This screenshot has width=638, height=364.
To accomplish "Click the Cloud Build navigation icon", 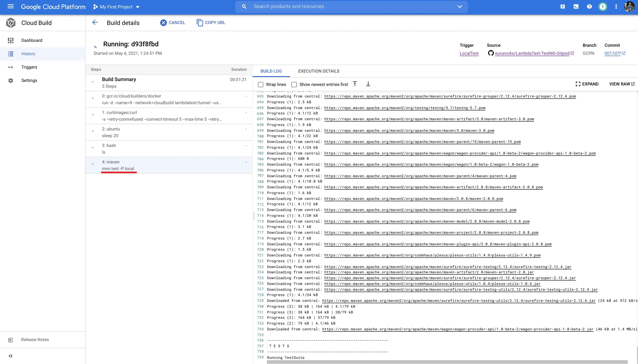I will click(10, 23).
